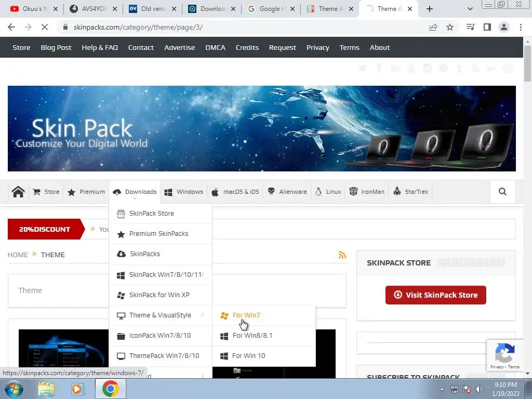Screen dimensions: 532x399
Task: Open Windows Explorer from the taskbar
Action: coord(46,389)
